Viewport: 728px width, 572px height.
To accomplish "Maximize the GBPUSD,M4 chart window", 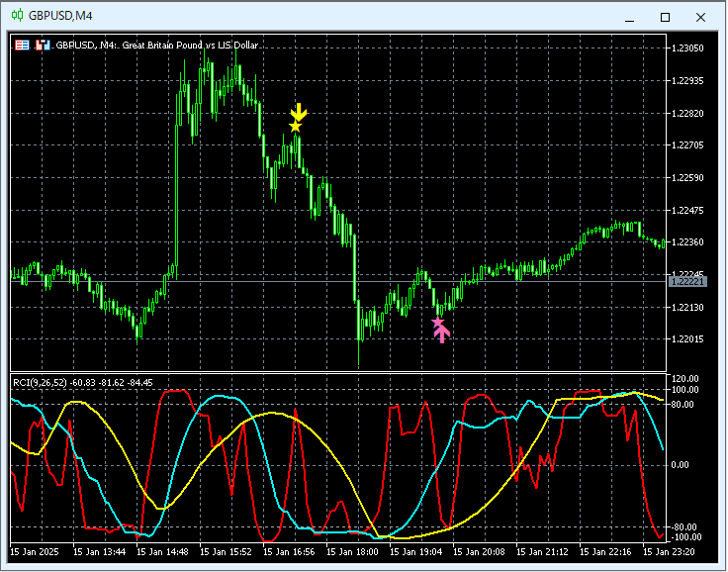I will tap(665, 18).
